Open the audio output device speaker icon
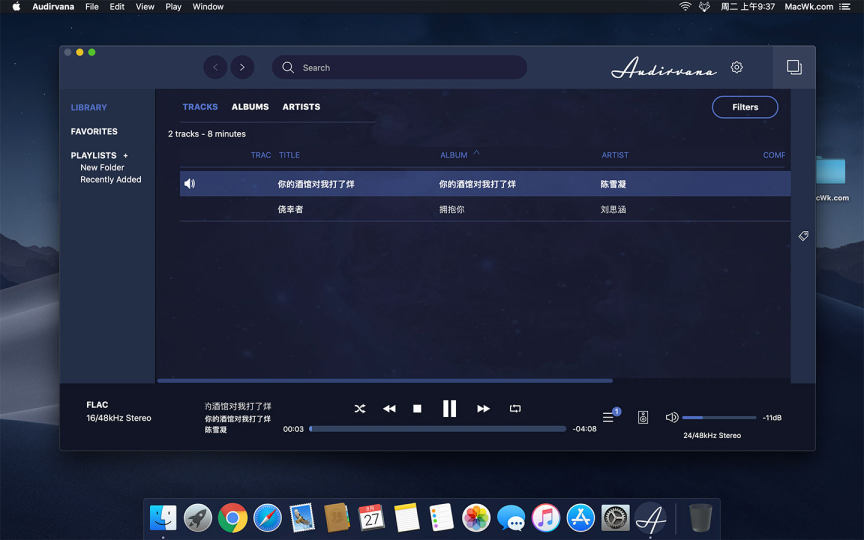This screenshot has width=864, height=540. 642,417
